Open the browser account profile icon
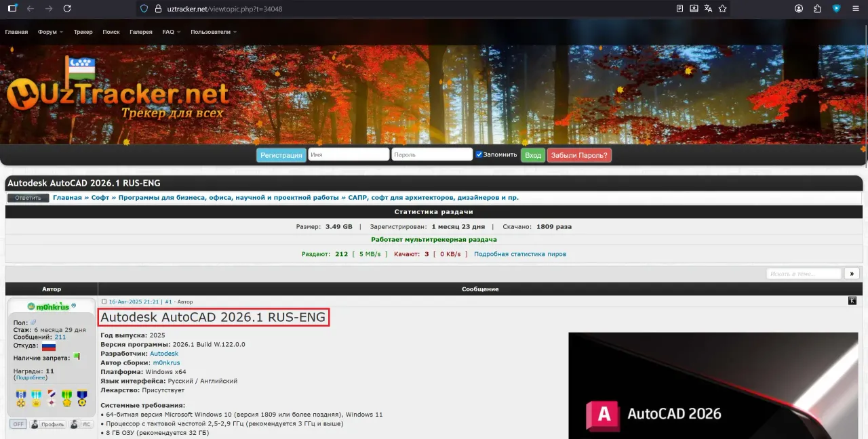This screenshot has width=868, height=439. [x=799, y=9]
